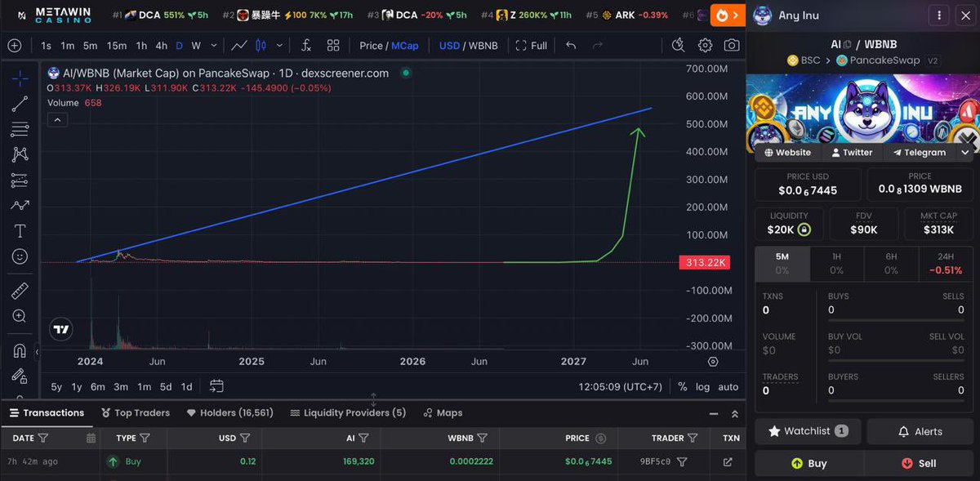980x481 pixels.
Task: Open the emoji icons tool
Action: (x=20, y=256)
